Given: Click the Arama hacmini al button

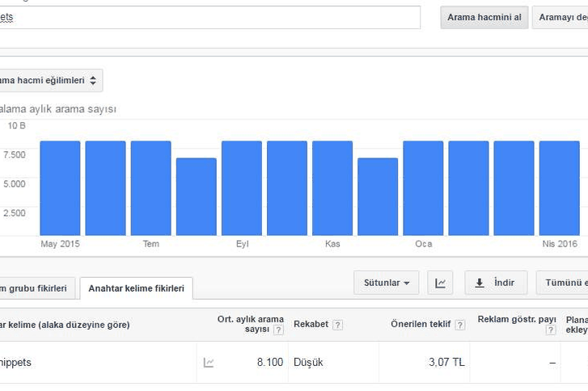Looking at the screenshot, I should (484, 17).
